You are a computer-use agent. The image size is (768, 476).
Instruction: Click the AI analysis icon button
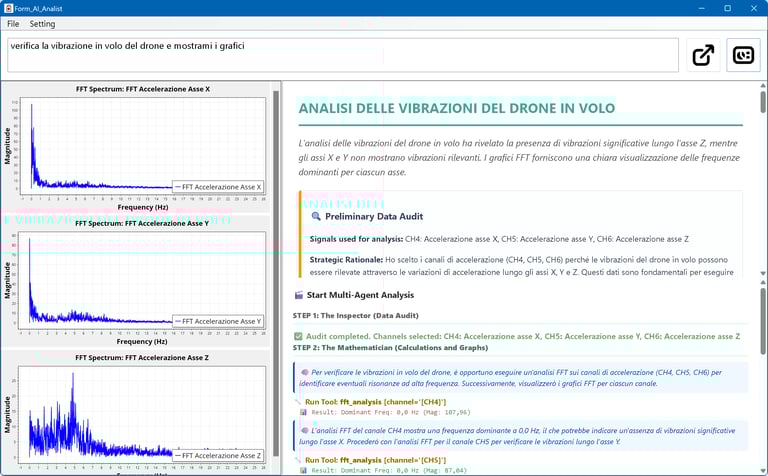pyautogui.click(x=743, y=55)
